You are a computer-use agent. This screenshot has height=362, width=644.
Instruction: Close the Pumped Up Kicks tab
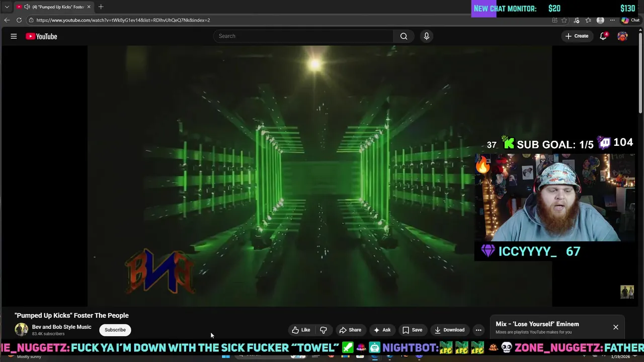pos(89,7)
